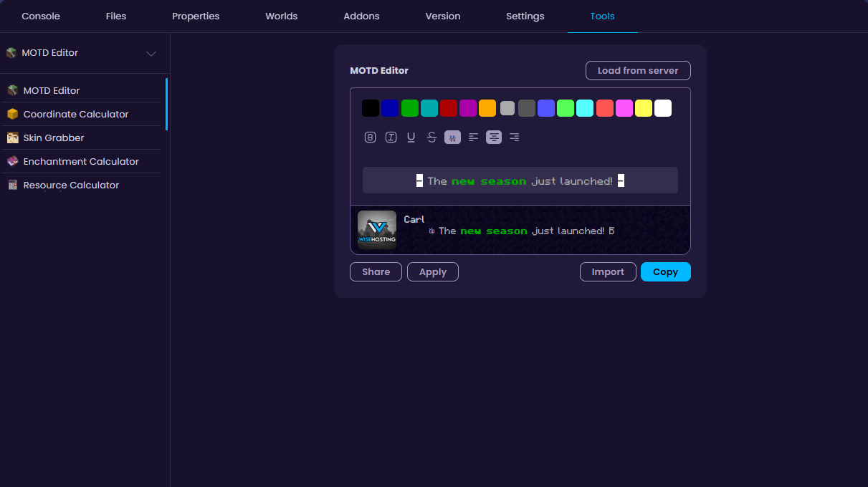Toggle underline formatting button

point(411,138)
